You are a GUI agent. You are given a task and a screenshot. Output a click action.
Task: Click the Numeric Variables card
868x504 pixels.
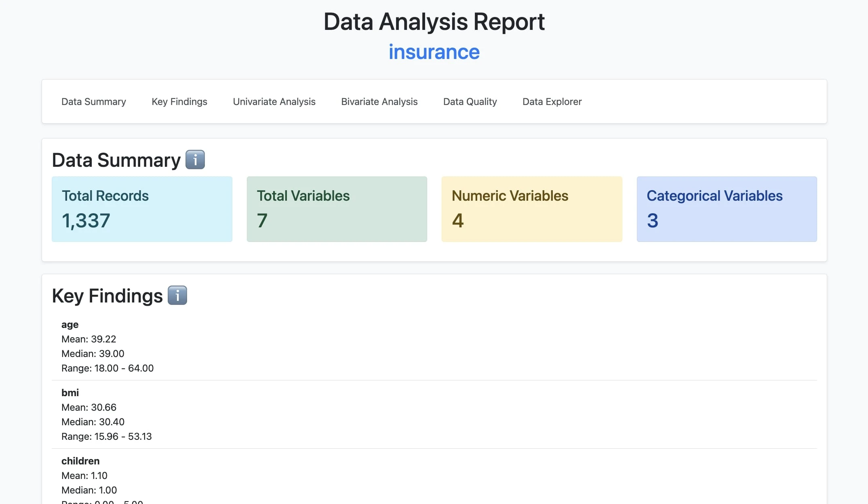[x=531, y=209]
